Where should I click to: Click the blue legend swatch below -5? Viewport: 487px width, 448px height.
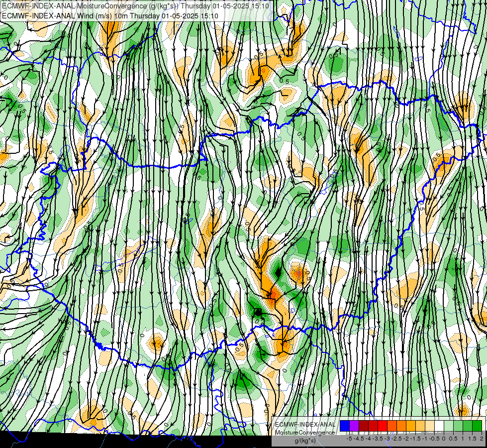click(345, 426)
